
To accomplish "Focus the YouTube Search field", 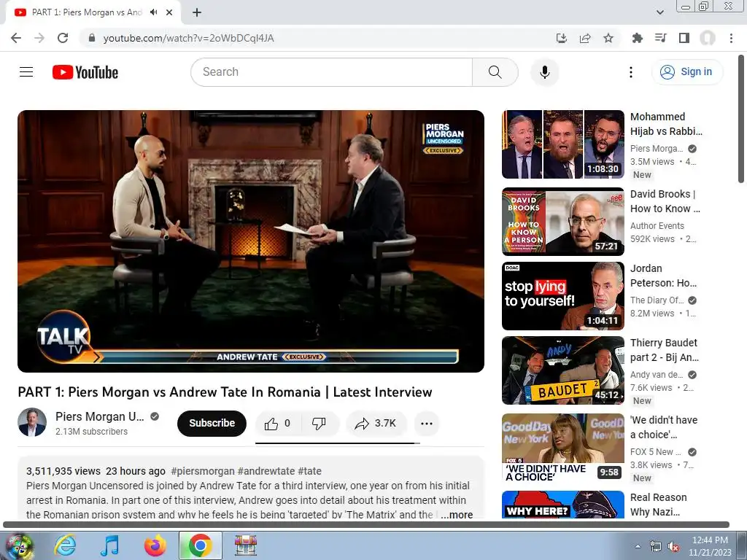I will (x=332, y=72).
